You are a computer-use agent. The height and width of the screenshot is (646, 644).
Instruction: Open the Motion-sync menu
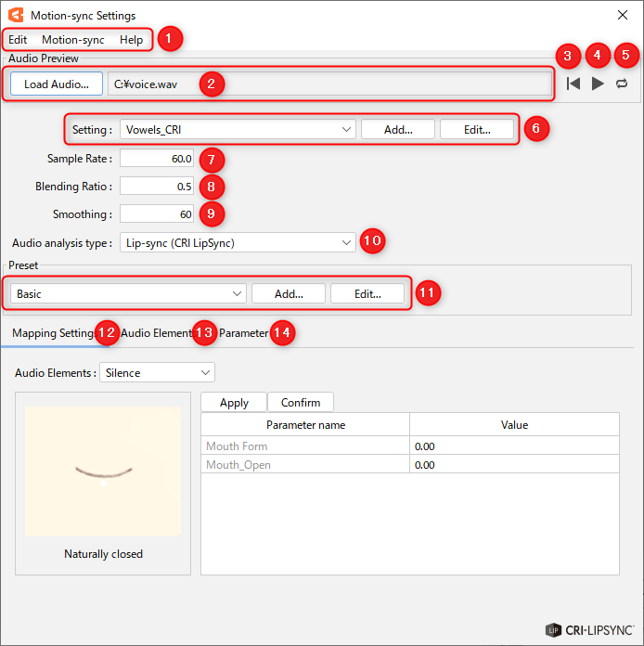pyautogui.click(x=72, y=40)
